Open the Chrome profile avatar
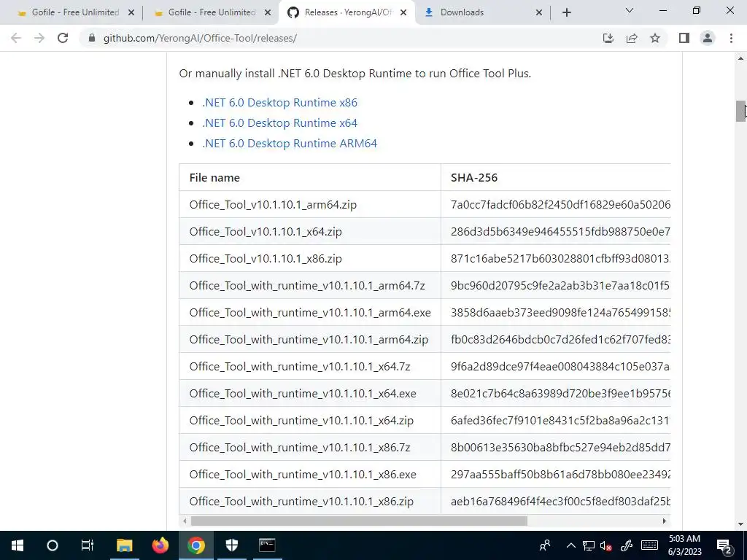The height and width of the screenshot is (560, 747). 708,38
